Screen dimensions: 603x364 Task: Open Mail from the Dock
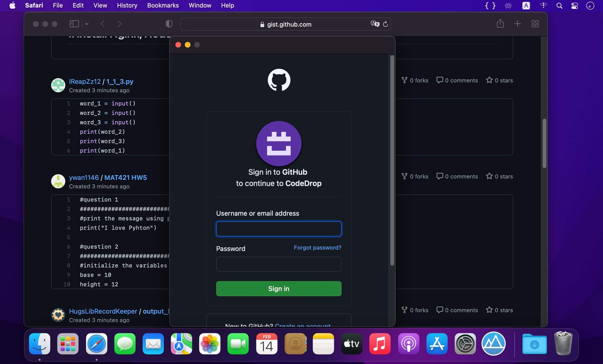153,344
